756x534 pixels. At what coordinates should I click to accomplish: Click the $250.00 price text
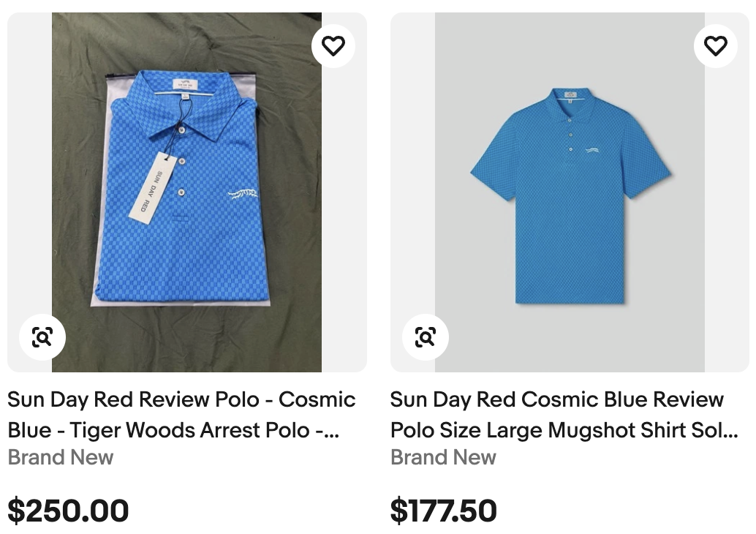[68, 511]
